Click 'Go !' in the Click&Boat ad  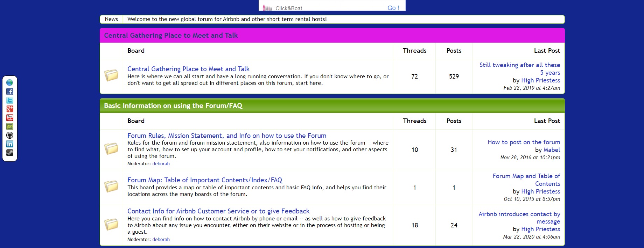(x=393, y=8)
